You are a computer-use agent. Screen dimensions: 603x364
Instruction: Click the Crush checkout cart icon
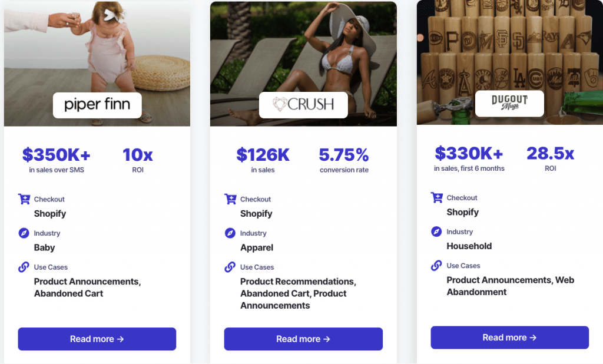[230, 199]
